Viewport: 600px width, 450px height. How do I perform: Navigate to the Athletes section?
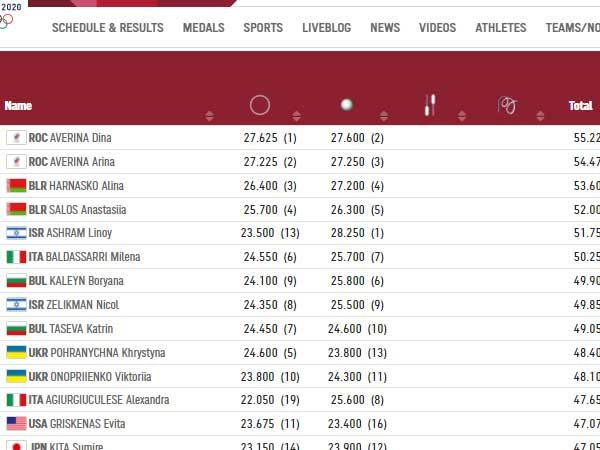(x=500, y=28)
